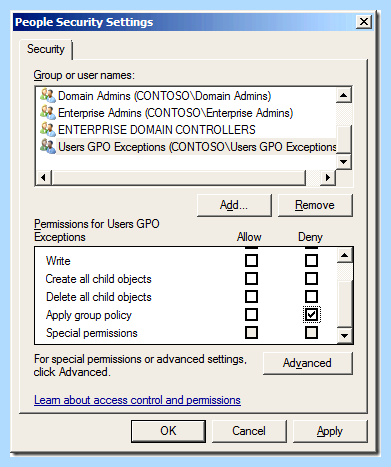The width and height of the screenshot is (391, 467).
Task: Click the Apply group policy label
Action: click(89, 315)
